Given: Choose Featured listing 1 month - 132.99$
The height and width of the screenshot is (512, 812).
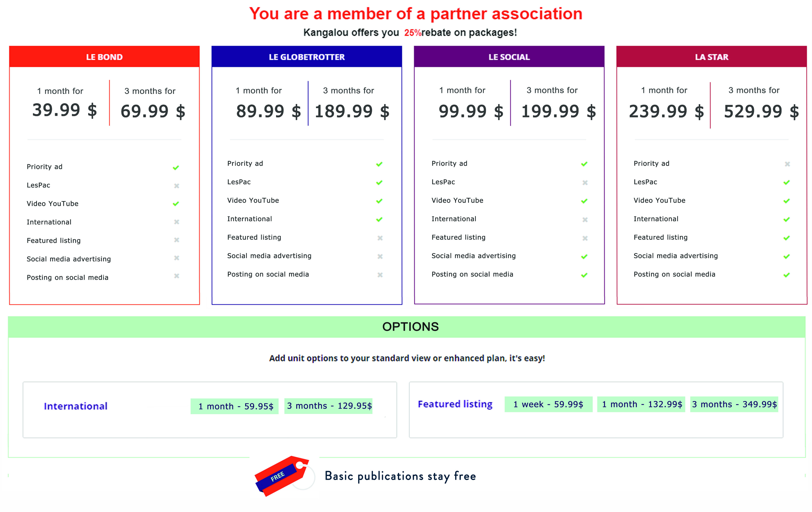Looking at the screenshot, I should [641, 404].
